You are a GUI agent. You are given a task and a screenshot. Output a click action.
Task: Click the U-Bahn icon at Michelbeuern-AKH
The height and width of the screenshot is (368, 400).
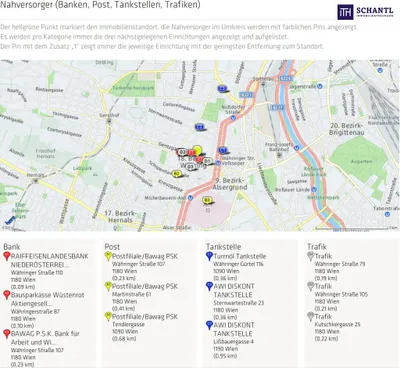pyautogui.click(x=190, y=198)
